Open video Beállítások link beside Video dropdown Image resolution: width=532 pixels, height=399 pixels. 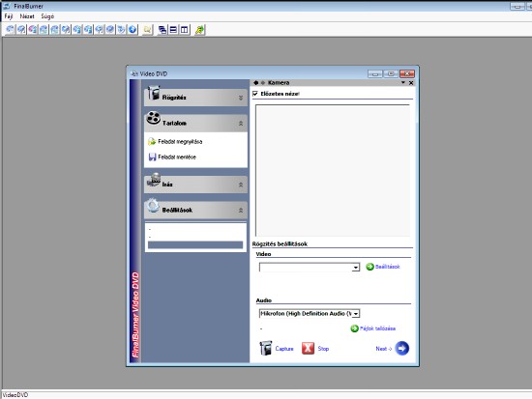click(x=388, y=267)
